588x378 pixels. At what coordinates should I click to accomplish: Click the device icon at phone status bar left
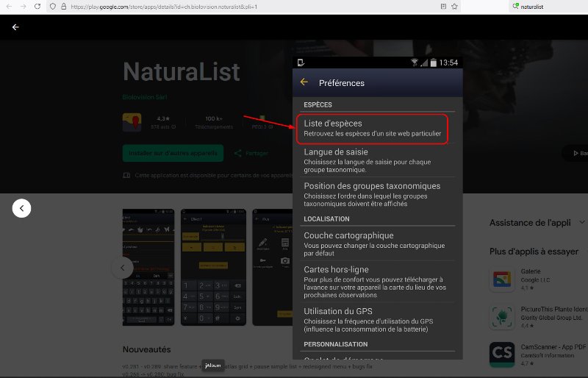pyautogui.click(x=301, y=63)
